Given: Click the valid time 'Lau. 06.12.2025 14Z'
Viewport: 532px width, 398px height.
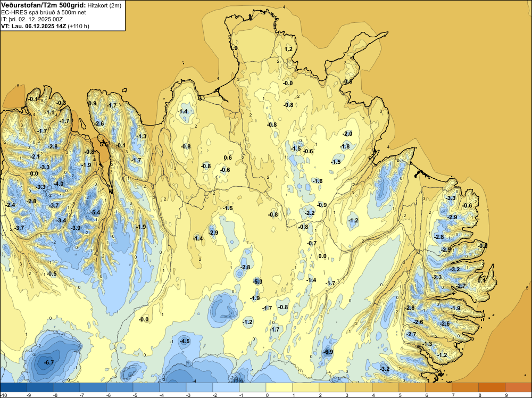Looking at the screenshot, I should [x=38, y=26].
